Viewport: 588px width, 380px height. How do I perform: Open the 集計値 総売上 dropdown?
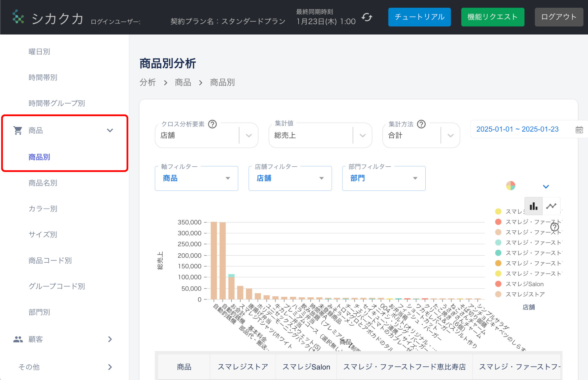click(320, 135)
